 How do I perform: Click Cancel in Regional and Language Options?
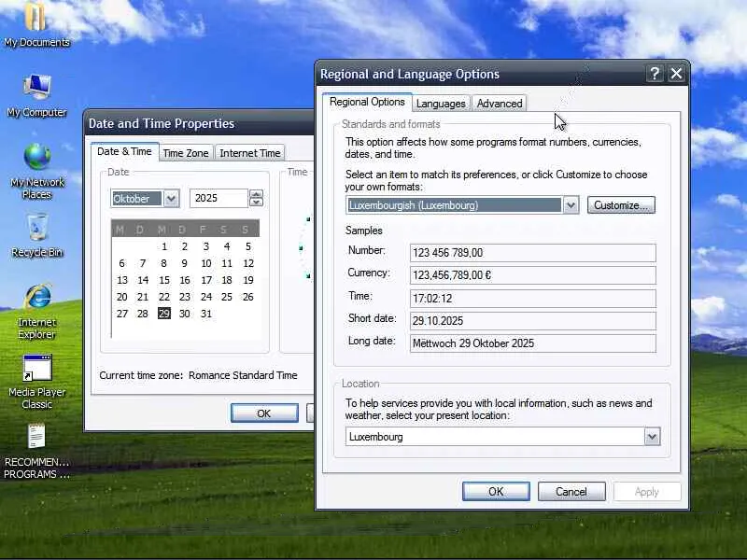click(571, 492)
